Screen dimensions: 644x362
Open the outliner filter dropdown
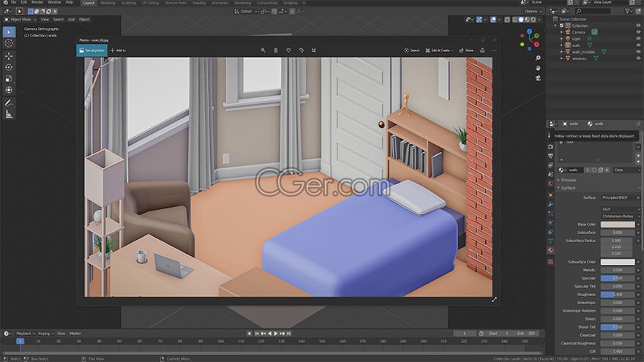click(629, 12)
